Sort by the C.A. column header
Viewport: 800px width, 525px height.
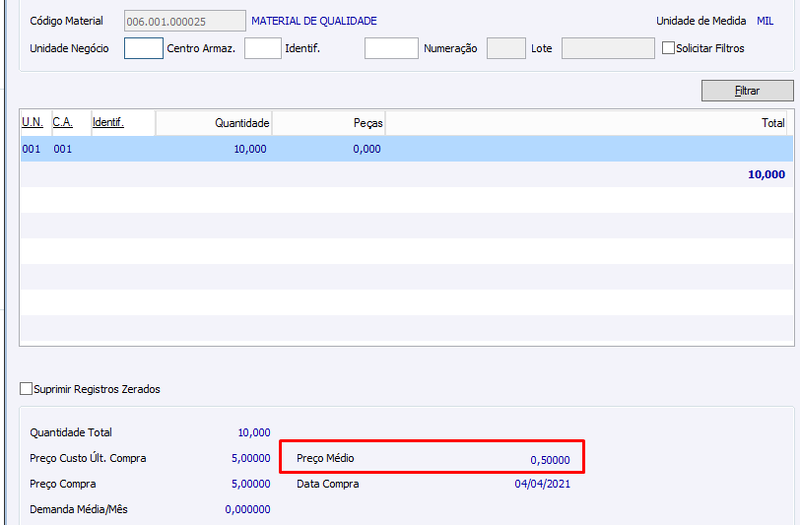[x=63, y=122]
